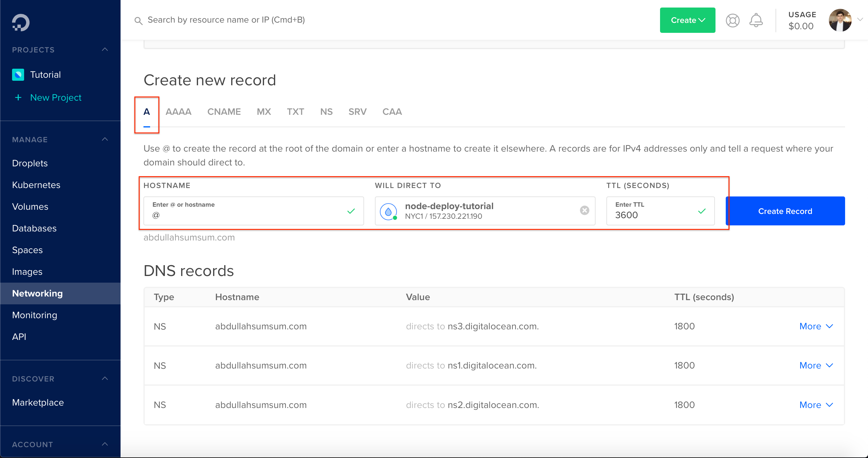
Task: Open the user avatar profile menu
Action: (840, 20)
